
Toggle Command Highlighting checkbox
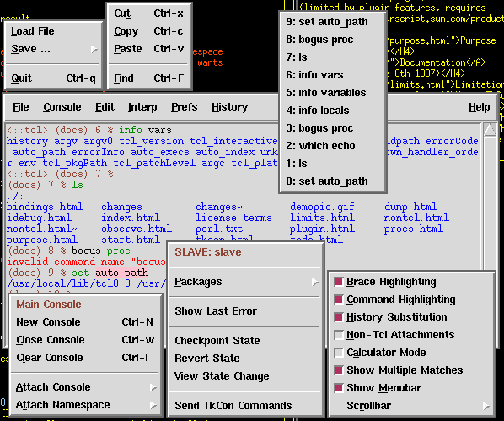[339, 300]
